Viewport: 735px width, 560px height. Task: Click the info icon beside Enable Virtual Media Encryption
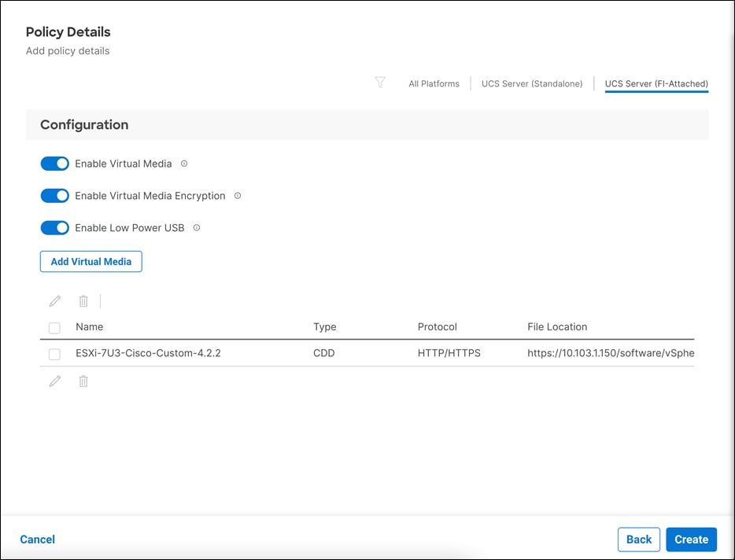click(237, 195)
